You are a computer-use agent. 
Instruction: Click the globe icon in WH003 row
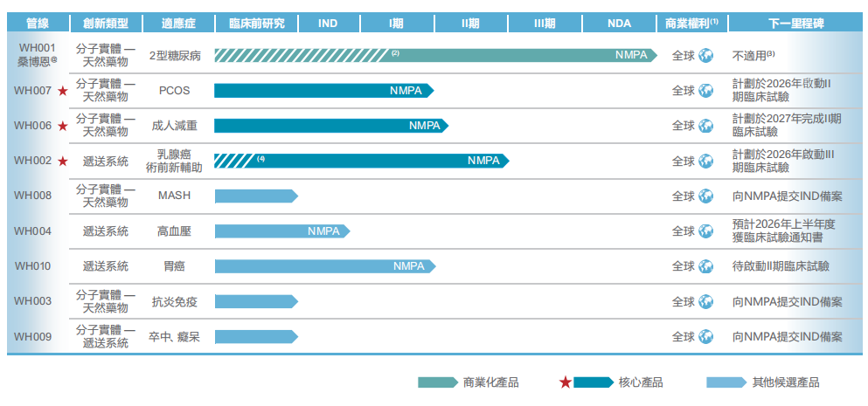coord(705,301)
